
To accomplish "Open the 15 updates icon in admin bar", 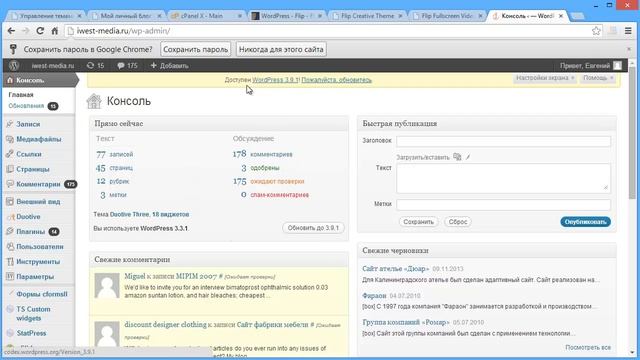I will [96, 66].
